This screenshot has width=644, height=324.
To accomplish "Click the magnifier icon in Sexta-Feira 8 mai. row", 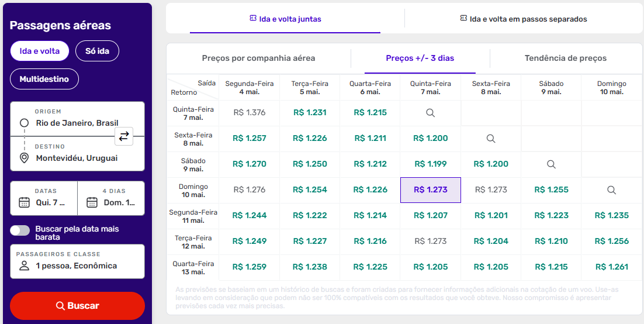I will click(x=491, y=139).
